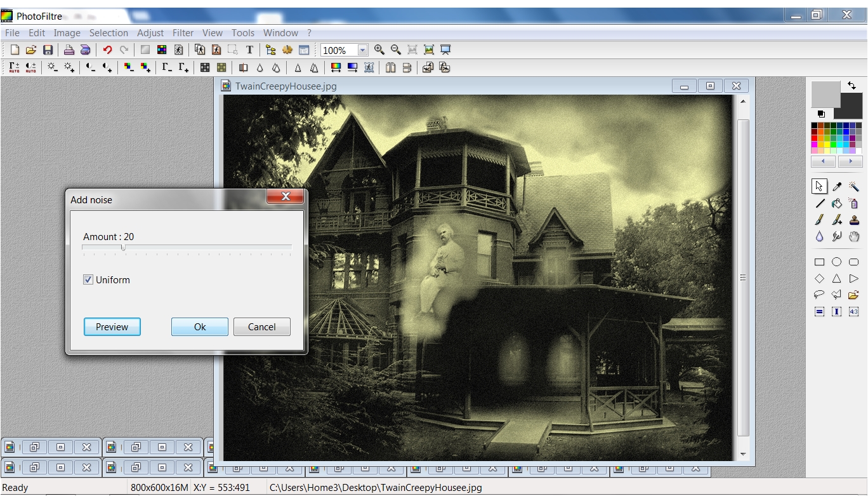
Task: Click the ghost figure in the image
Action: pos(438,270)
